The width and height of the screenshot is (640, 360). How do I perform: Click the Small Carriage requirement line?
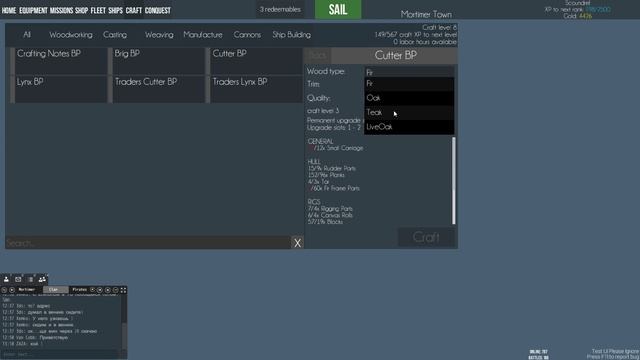[x=336, y=148]
